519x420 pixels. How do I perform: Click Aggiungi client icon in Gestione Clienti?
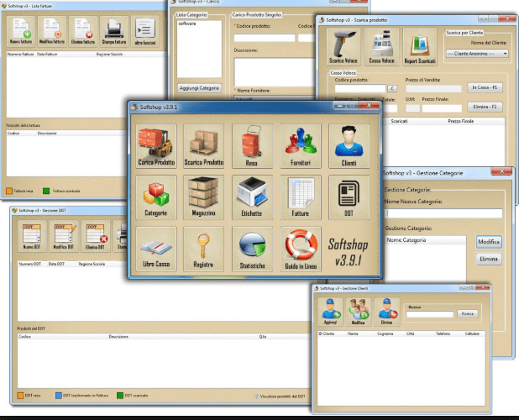point(330,311)
